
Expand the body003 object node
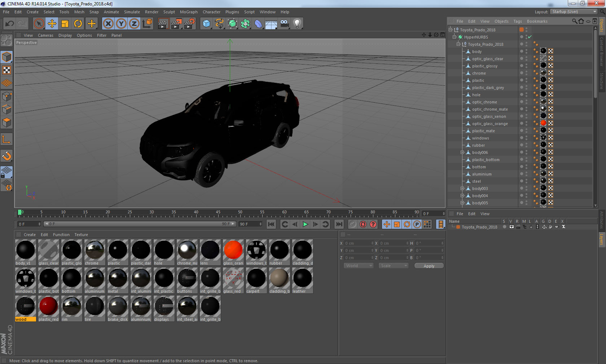(x=462, y=188)
